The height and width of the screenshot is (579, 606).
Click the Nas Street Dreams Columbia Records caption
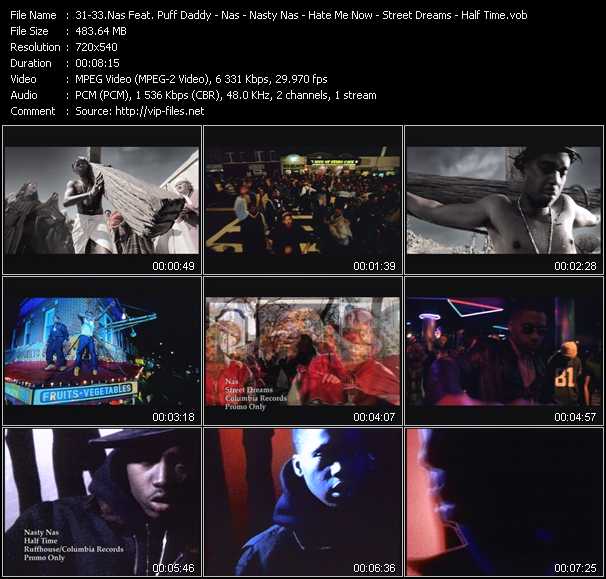pos(256,394)
